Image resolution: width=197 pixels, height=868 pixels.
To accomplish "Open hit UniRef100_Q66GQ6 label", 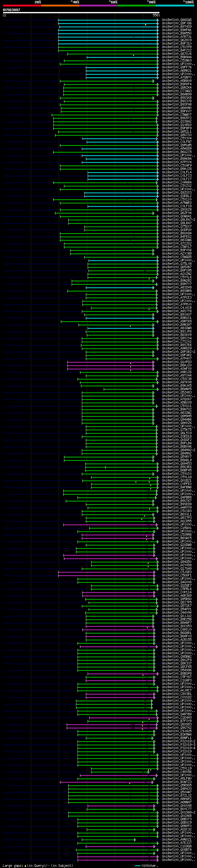I will coord(176,20).
